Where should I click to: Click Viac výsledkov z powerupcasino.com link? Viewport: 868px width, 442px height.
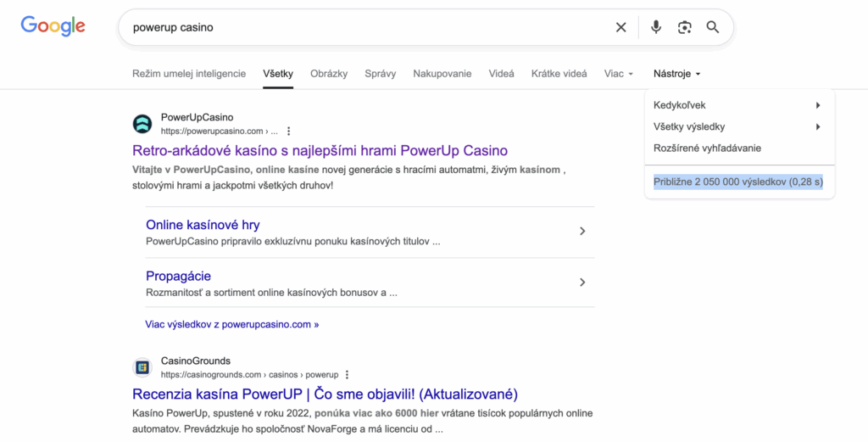232,324
